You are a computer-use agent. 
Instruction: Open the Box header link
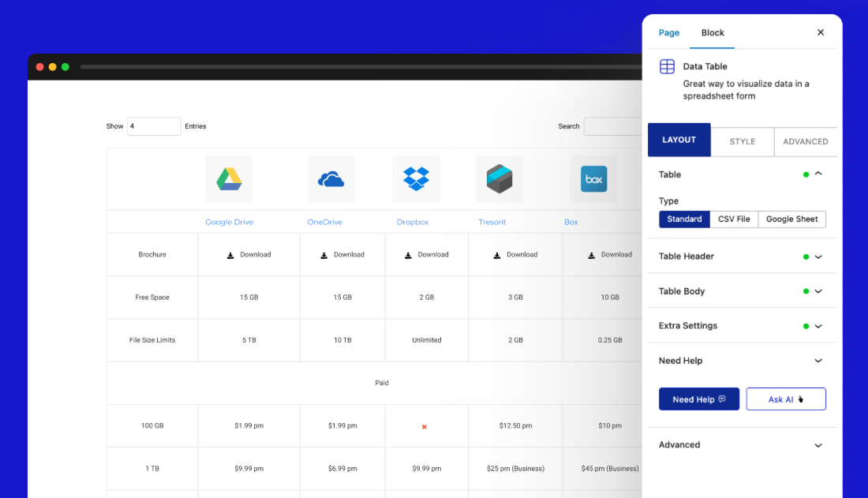point(571,222)
